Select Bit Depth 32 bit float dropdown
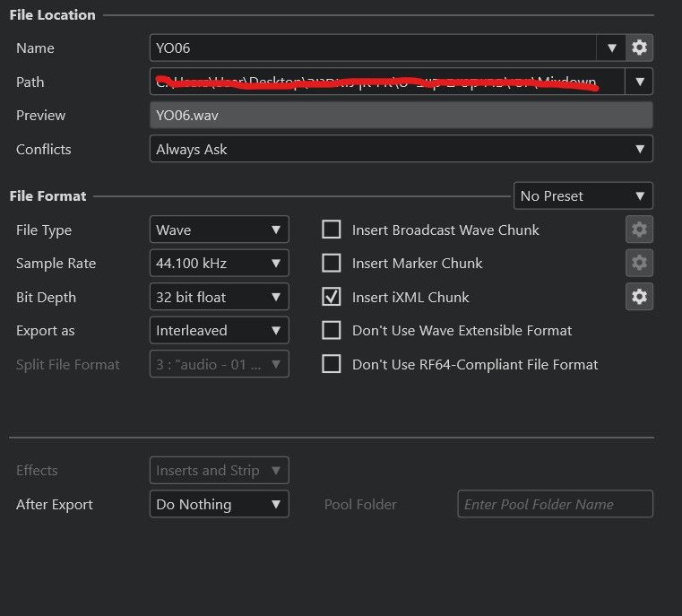682x616 pixels. pyautogui.click(x=219, y=297)
